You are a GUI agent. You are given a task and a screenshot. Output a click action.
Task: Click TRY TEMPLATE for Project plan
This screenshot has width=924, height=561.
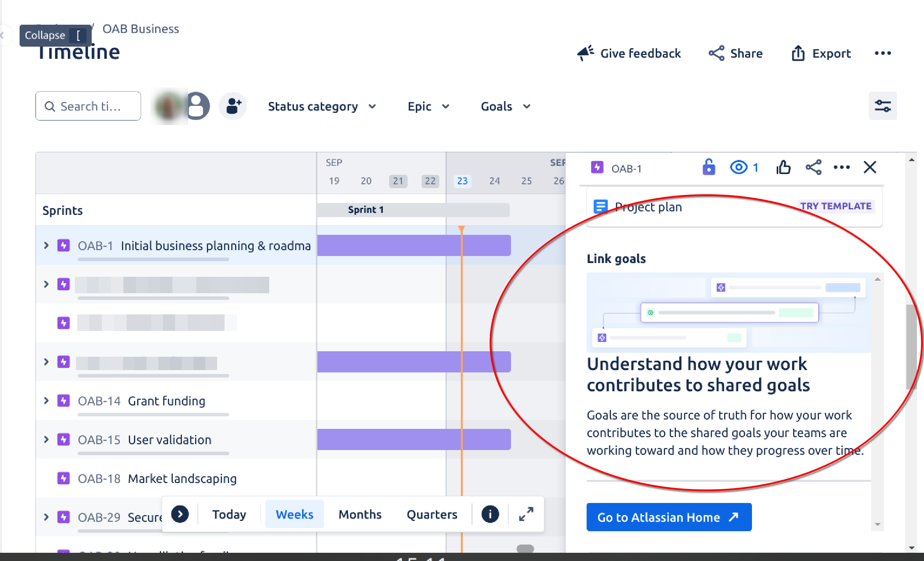click(836, 206)
